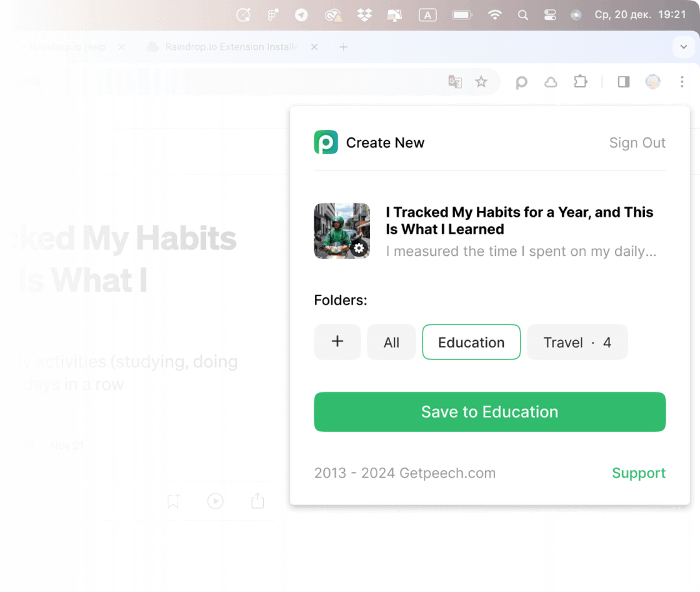Click the Peech extension icon in toolbar
This screenshot has height=592, width=700.
tap(521, 82)
